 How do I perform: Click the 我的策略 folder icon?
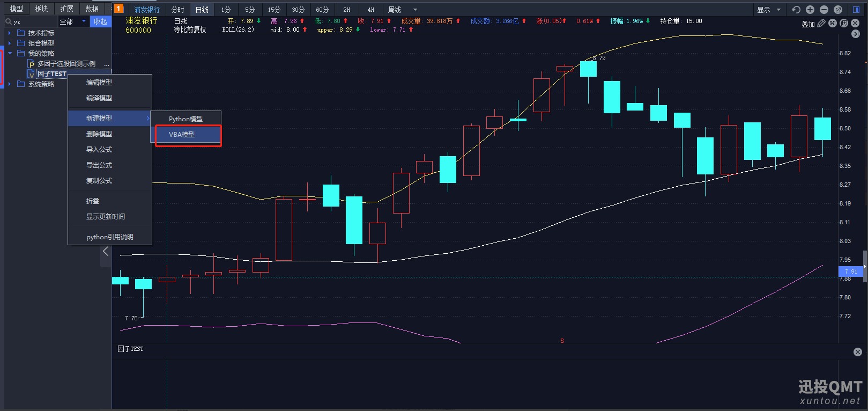click(21, 53)
